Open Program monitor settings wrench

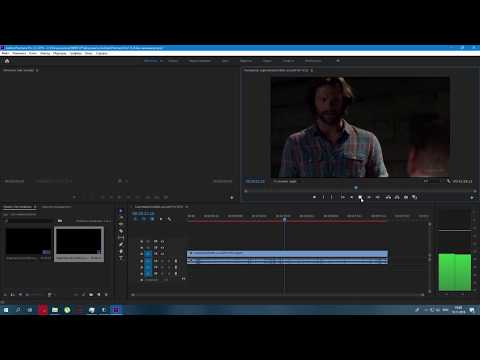coord(448,181)
